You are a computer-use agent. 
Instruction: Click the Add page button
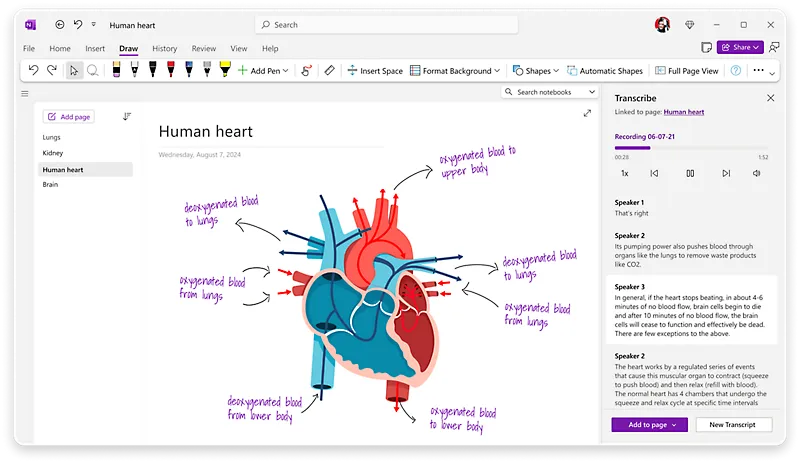pos(69,117)
